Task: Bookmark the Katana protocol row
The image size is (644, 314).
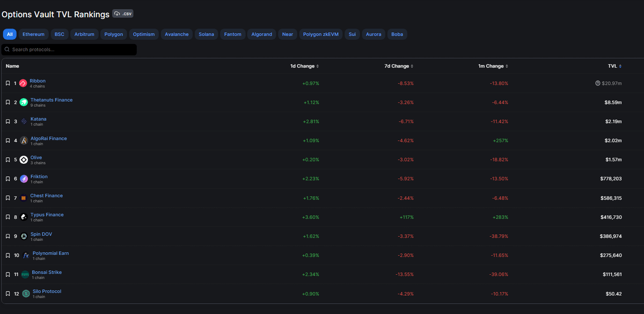Action: [x=8, y=121]
